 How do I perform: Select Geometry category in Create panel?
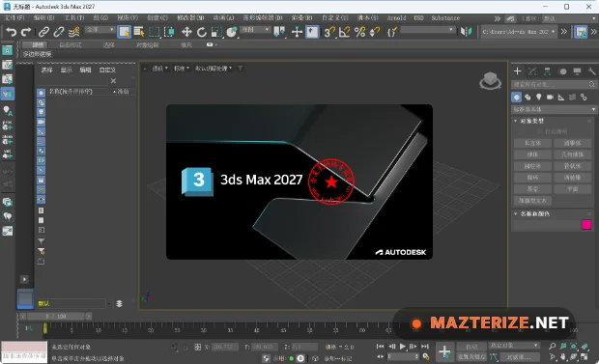pos(517,97)
